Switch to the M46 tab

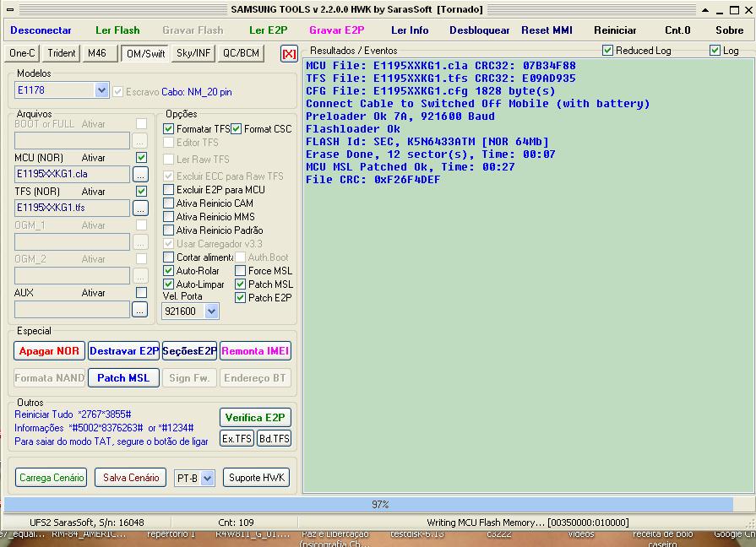pos(100,53)
